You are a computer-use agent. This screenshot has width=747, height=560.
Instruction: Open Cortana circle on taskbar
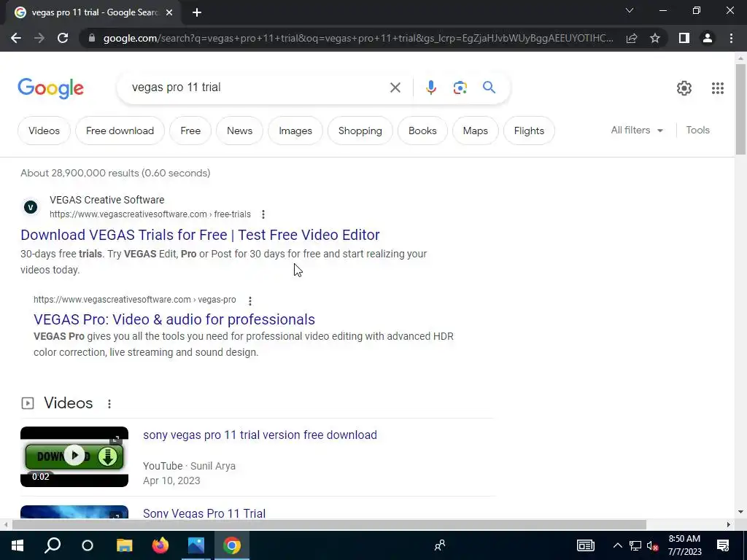click(88, 545)
